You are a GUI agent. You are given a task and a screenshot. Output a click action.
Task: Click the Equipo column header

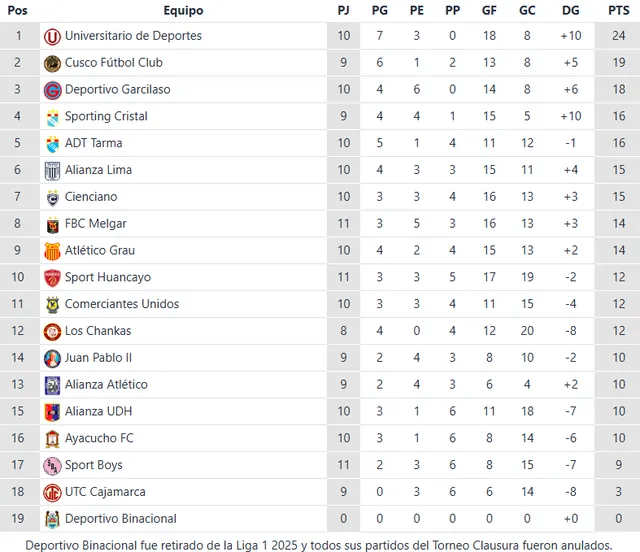[182, 11]
